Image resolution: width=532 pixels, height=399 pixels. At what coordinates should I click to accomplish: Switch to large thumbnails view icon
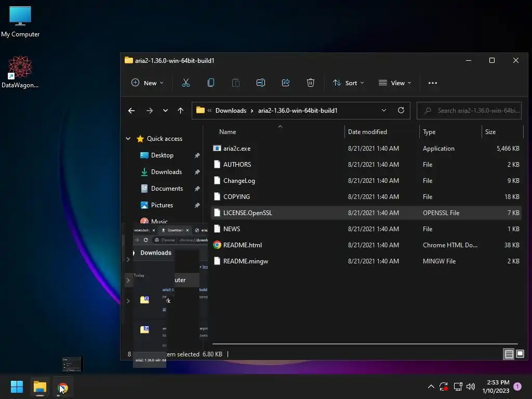520,354
